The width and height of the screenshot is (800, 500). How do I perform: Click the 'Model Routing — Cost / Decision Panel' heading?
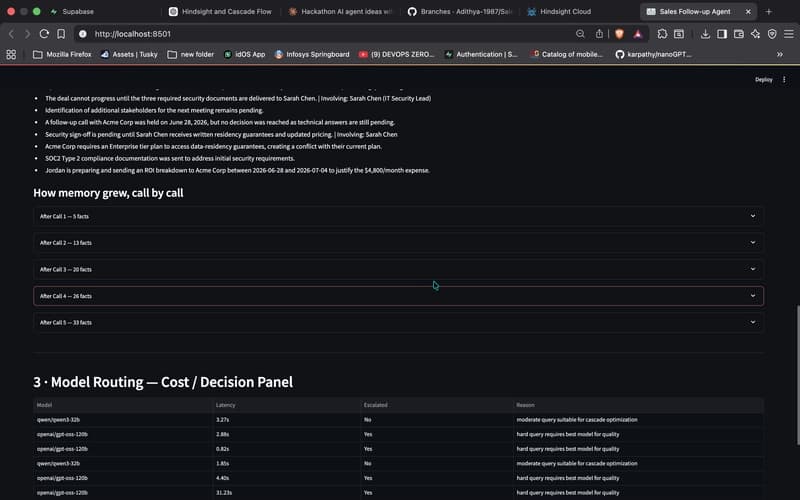point(163,382)
